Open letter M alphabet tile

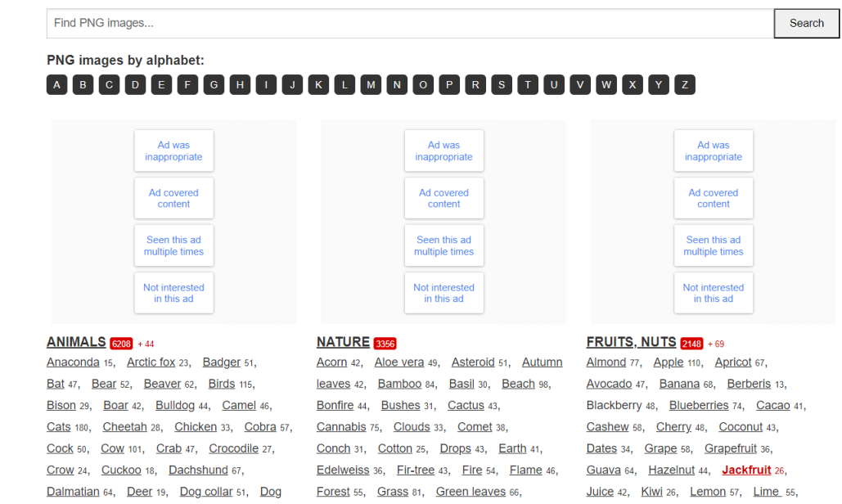click(371, 85)
